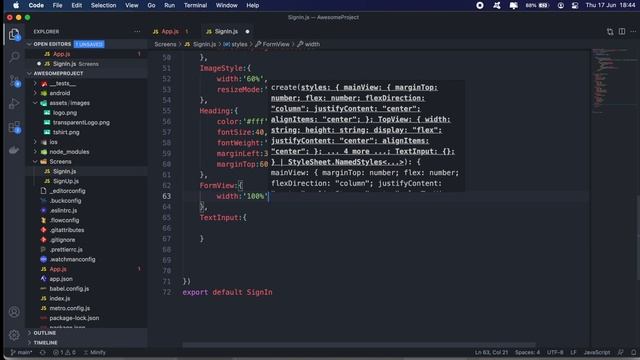Image resolution: width=640 pixels, height=360 pixels.
Task: Open transparentLogo.png file
Action: [81, 122]
